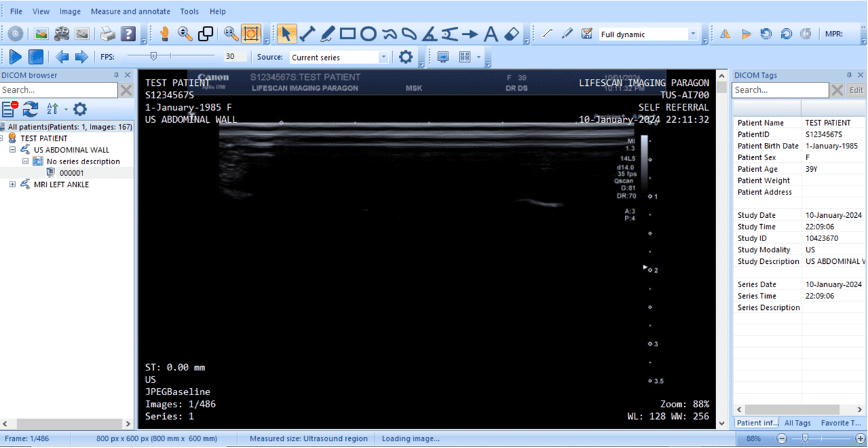Click the flip vertical icon
The height and width of the screenshot is (448, 868).
point(746,34)
